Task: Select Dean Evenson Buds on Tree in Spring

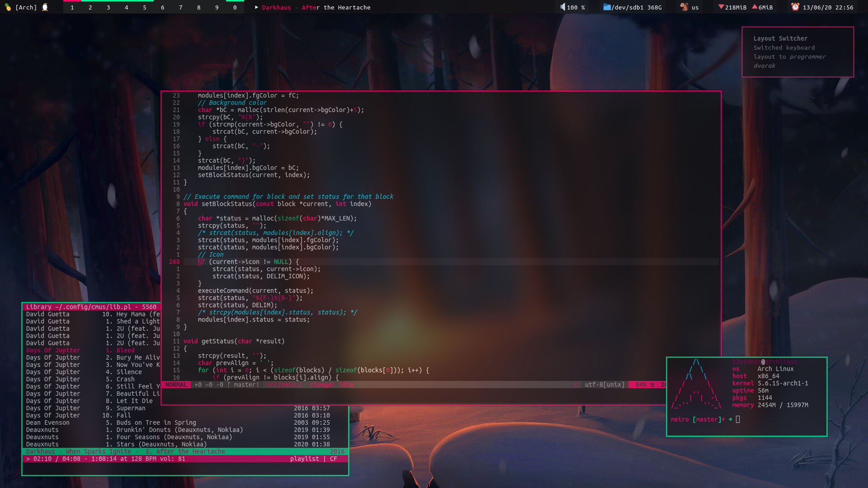Action: point(156,422)
